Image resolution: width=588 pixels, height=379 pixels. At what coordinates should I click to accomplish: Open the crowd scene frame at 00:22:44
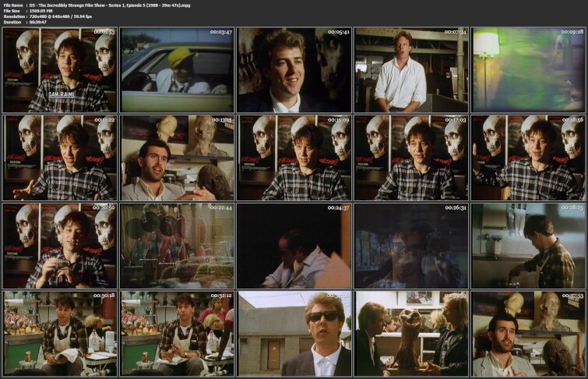[177, 246]
